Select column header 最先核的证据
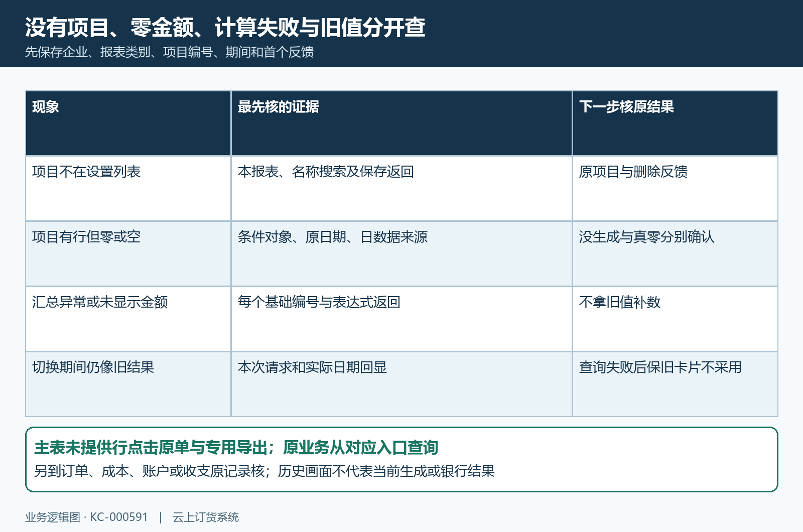The width and height of the screenshot is (803, 532). pos(401,123)
